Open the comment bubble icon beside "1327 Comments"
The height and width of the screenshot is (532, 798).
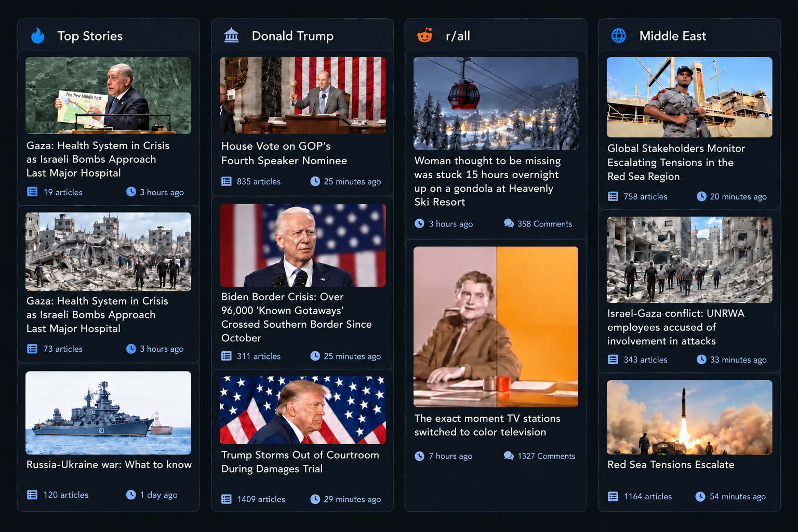pos(509,456)
